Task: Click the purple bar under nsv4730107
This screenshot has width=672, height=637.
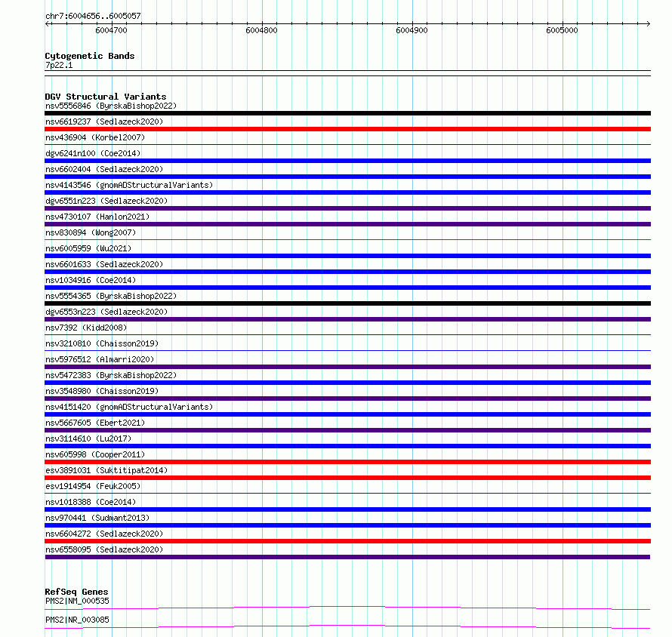Action: (x=347, y=224)
